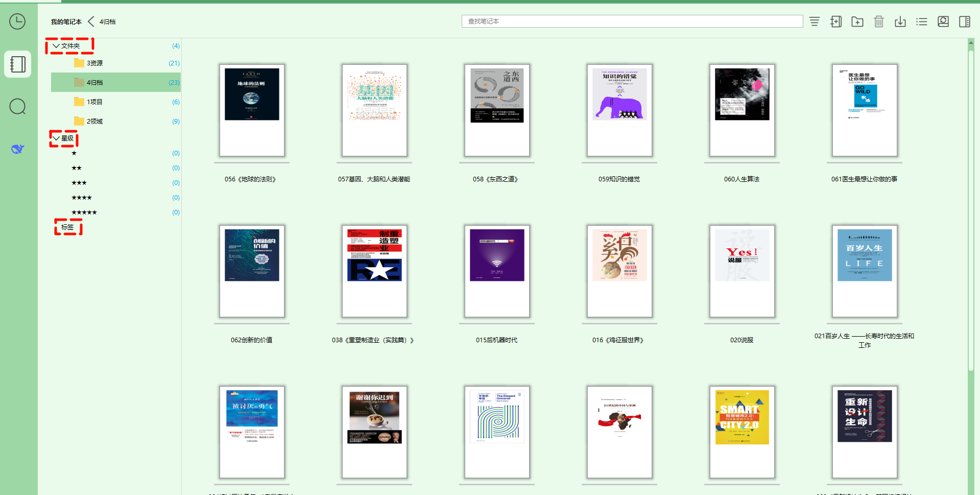Screen dimensions: 980x495
Task: Open the 标签 tags section
Action: point(67,227)
